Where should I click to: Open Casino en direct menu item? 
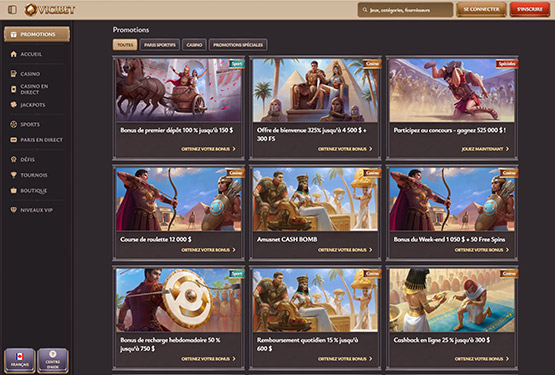click(34, 89)
